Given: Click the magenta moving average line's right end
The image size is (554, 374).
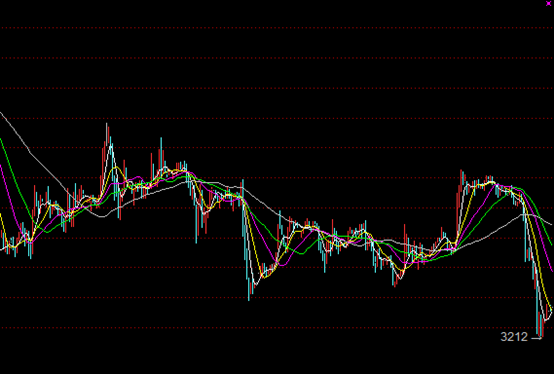Looking at the screenshot, I should 552,270.
